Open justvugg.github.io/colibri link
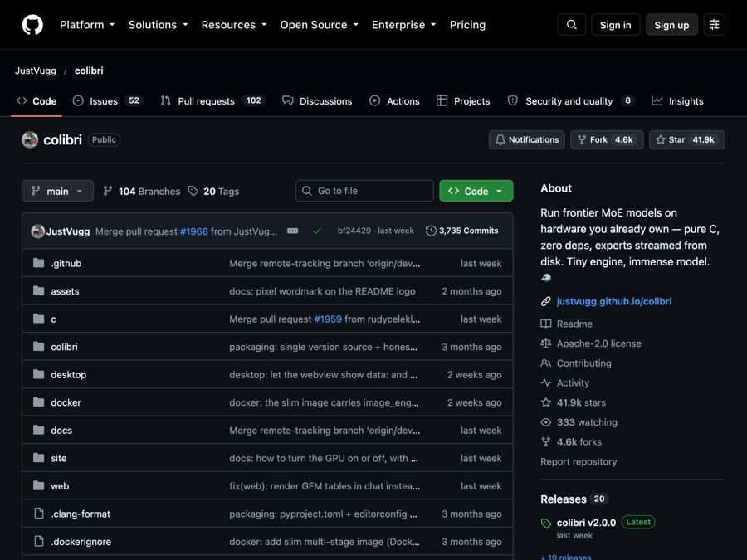Viewport: 747px width, 560px height. coord(614,301)
